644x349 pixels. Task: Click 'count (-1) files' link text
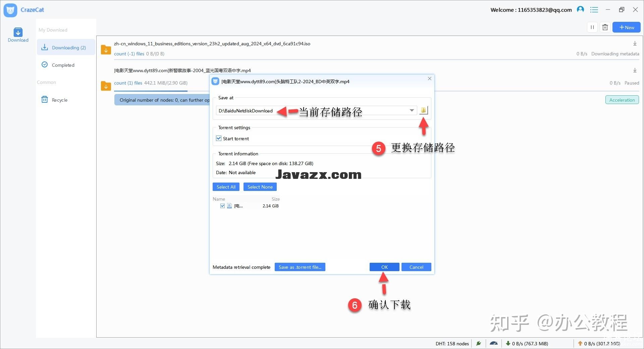[129, 54]
